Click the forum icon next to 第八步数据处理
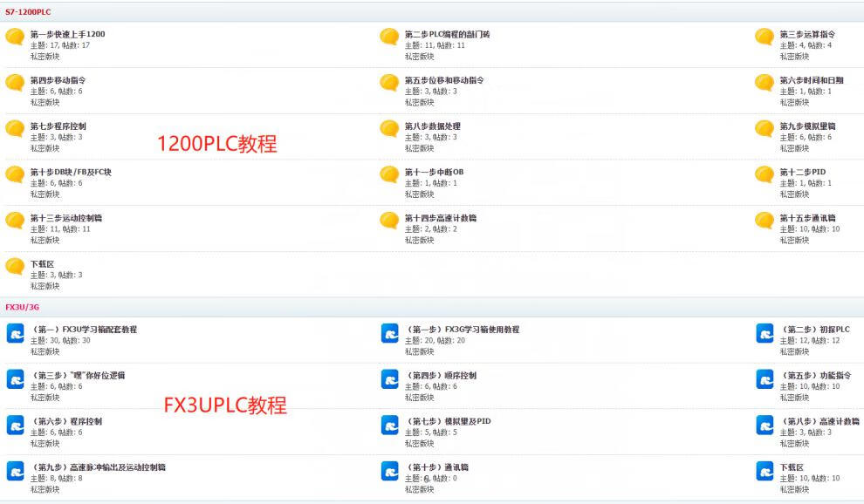Viewport: 864px width, 504px height. point(389,128)
